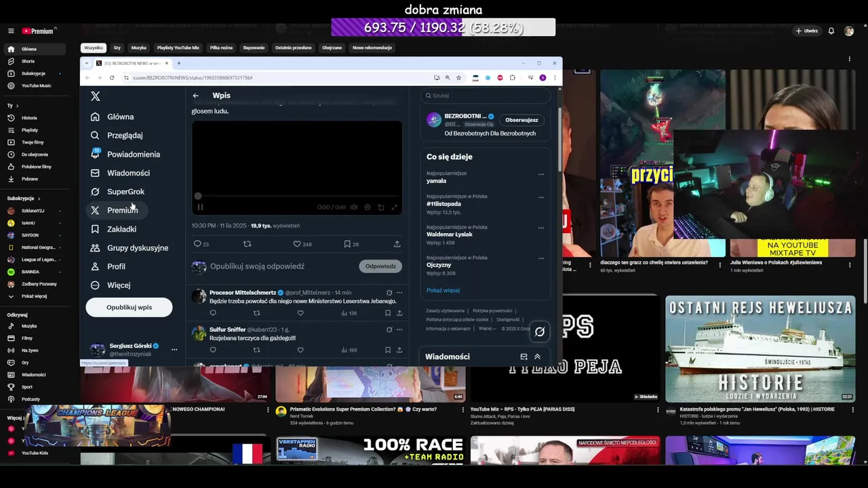This screenshot has height=488, width=868.
Task: Open the YouTube notifications bell
Action: point(831,31)
